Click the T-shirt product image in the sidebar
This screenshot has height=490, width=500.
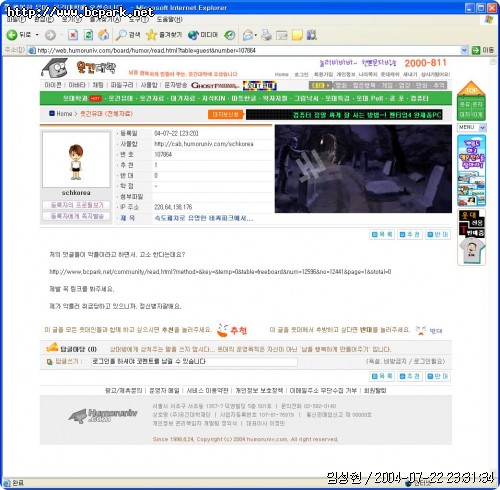click(x=471, y=251)
